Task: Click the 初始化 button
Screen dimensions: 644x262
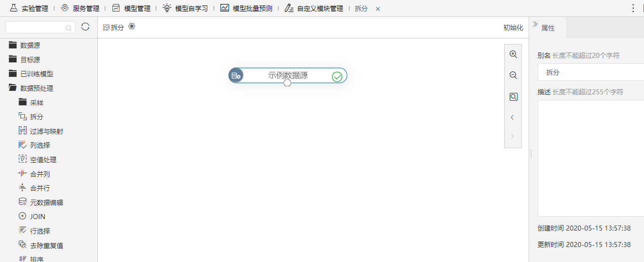Action: coord(513,27)
